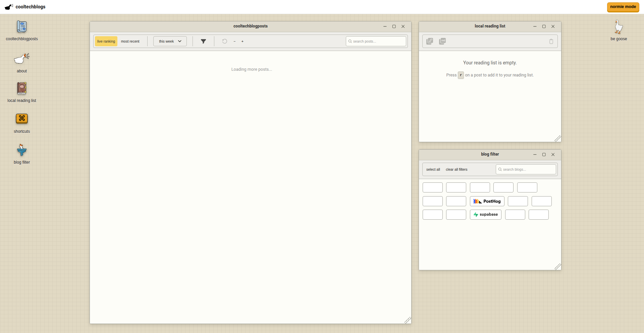Open the about desktop icon
This screenshot has height=333, width=644.
21,59
